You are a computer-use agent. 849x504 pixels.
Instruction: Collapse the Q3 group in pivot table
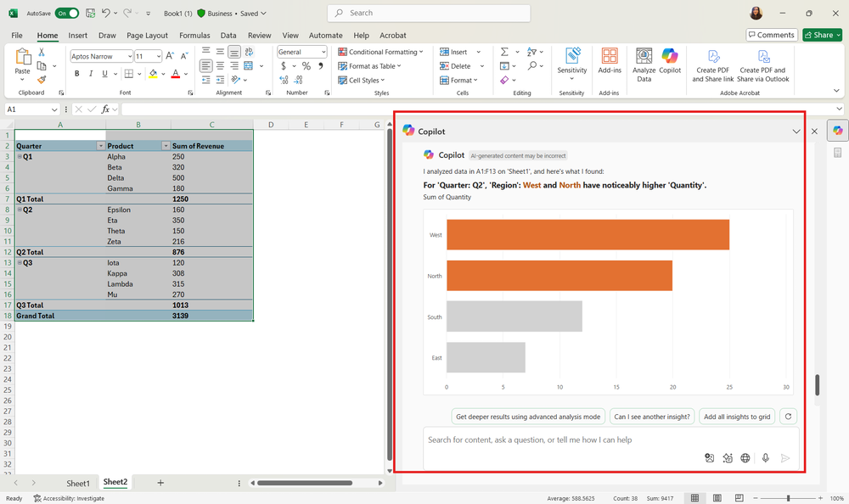click(20, 262)
